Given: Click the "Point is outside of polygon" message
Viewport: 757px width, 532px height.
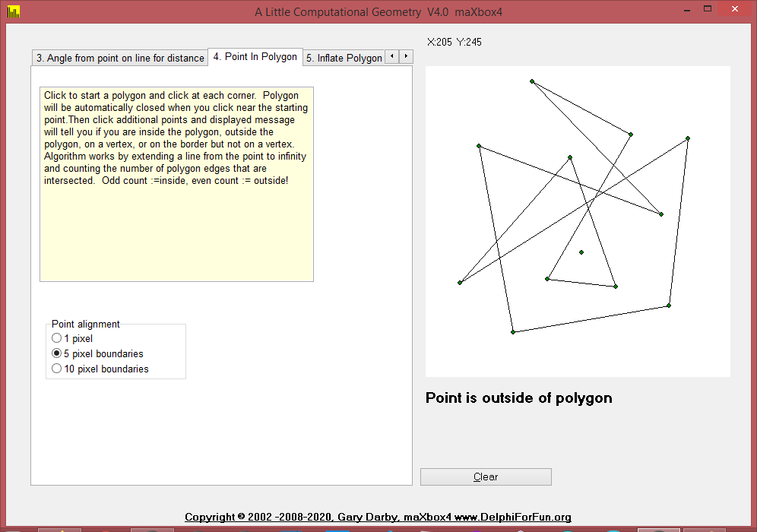Looking at the screenshot, I should 518,398.
